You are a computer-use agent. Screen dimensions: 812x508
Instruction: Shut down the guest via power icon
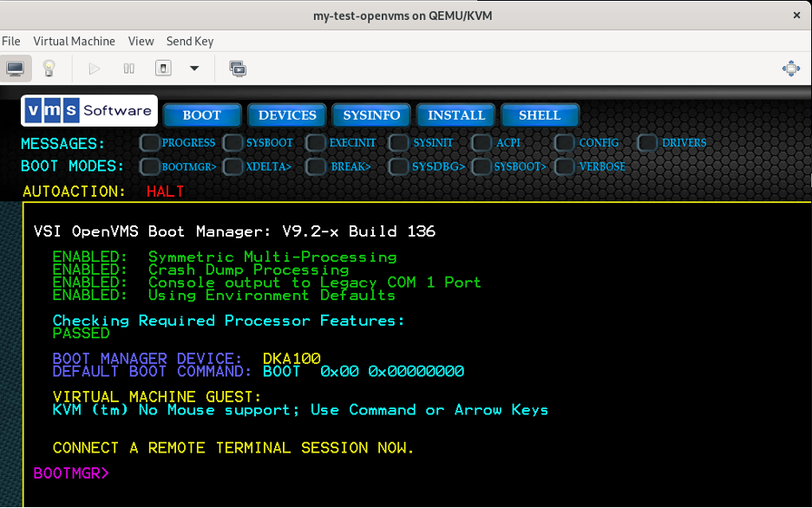click(x=163, y=68)
